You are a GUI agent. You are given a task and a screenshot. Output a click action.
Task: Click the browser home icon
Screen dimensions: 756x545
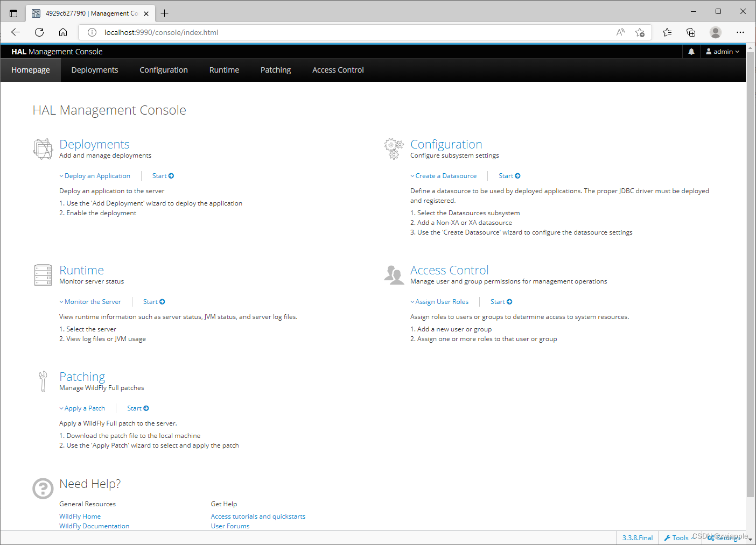pos(63,32)
